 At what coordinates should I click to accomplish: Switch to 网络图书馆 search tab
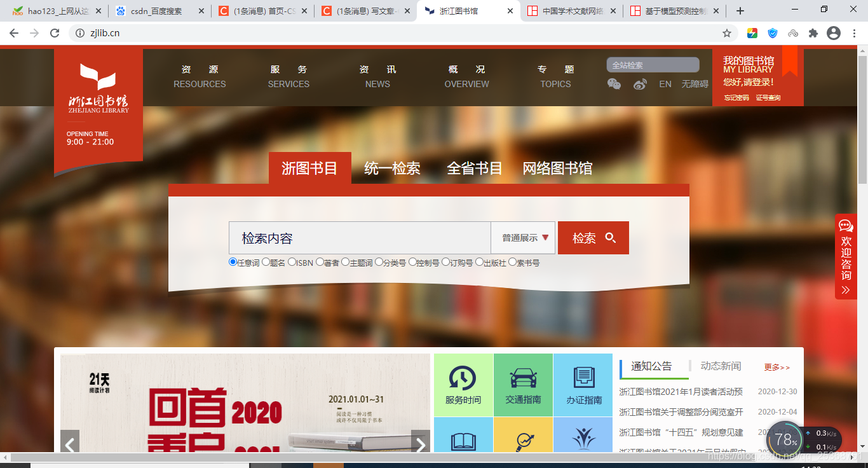(x=558, y=169)
